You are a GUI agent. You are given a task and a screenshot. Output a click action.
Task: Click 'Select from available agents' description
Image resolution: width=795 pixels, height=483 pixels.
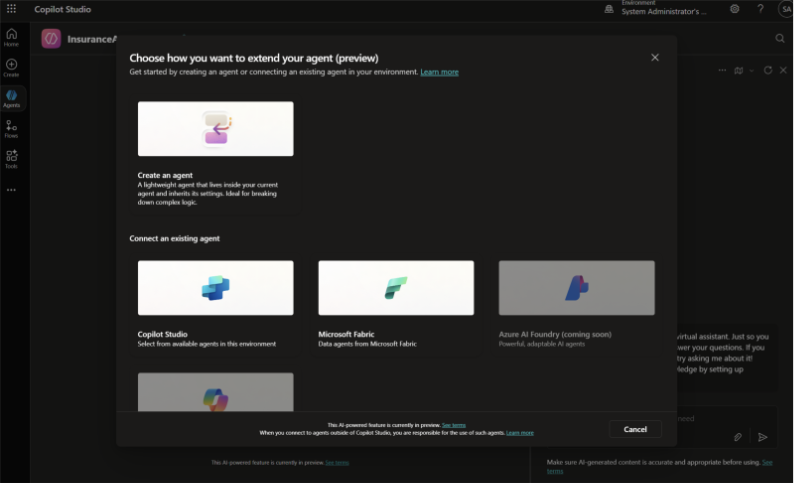(207, 344)
